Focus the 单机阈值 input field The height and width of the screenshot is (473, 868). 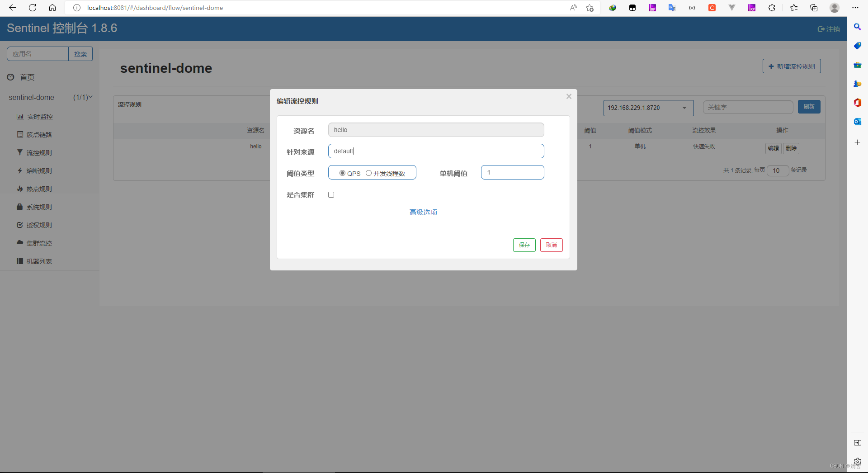[512, 172]
